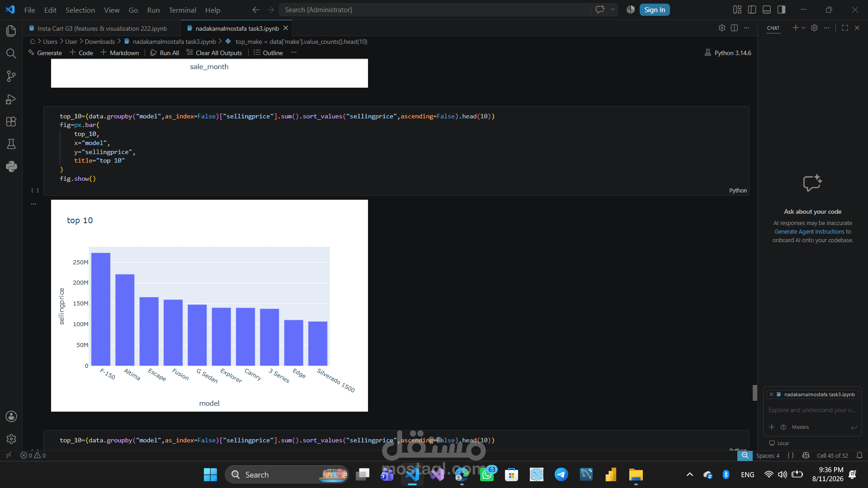The image size is (868, 488).
Task: Expand the new chat dropdown chevron
Action: pyautogui.click(x=803, y=28)
